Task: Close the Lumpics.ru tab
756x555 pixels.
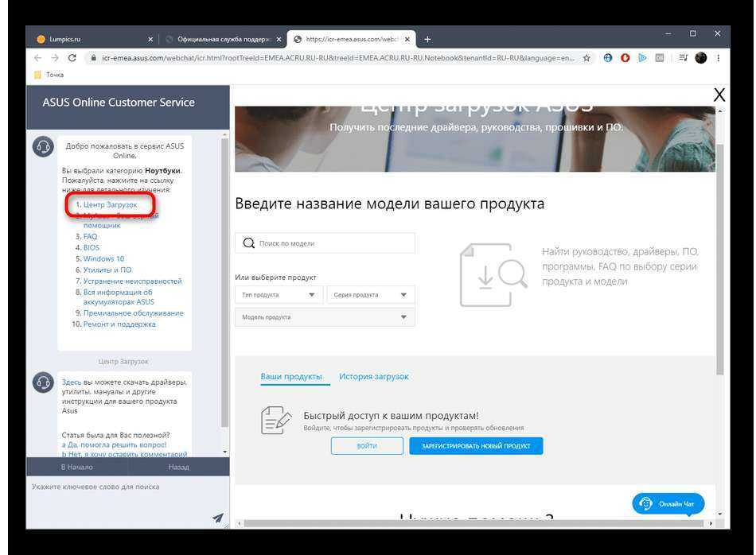Action: (150, 39)
